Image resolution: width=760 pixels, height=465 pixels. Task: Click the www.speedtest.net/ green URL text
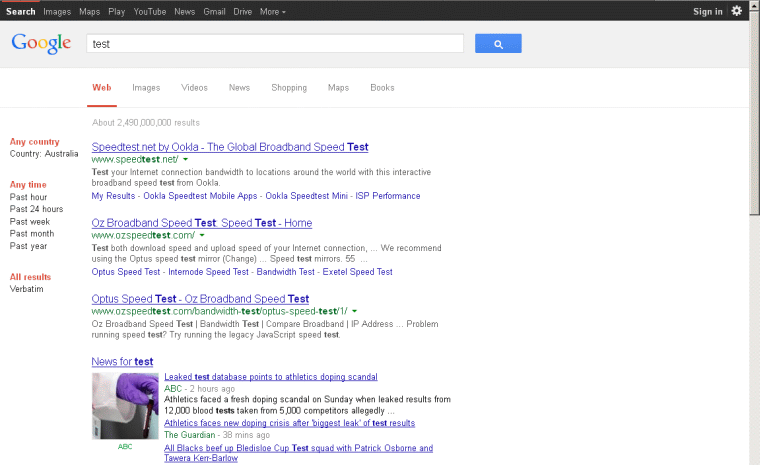click(x=135, y=160)
